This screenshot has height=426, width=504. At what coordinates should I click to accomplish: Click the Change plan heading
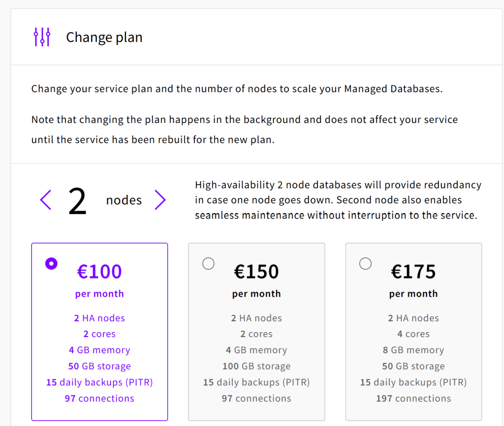tap(104, 37)
